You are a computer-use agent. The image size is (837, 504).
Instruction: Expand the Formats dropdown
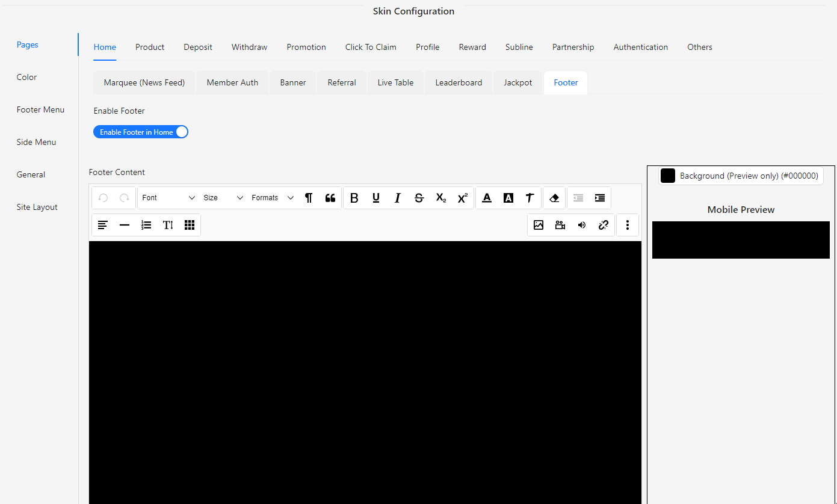[x=273, y=198]
